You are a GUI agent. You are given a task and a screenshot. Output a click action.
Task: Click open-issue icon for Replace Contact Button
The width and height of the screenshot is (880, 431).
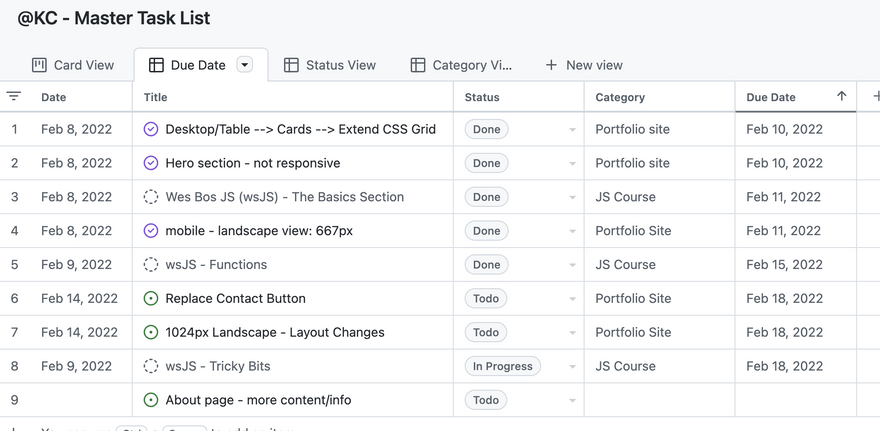(151, 299)
